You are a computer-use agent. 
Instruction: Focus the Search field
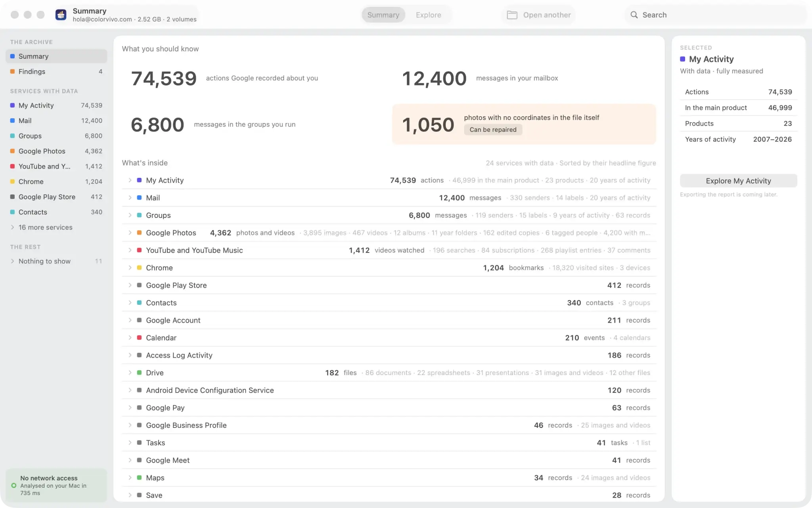[716, 15]
